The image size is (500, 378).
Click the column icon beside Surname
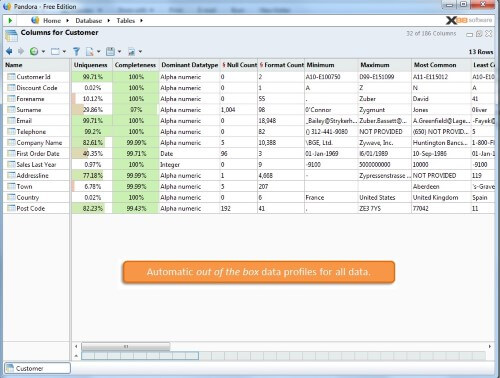(11, 110)
